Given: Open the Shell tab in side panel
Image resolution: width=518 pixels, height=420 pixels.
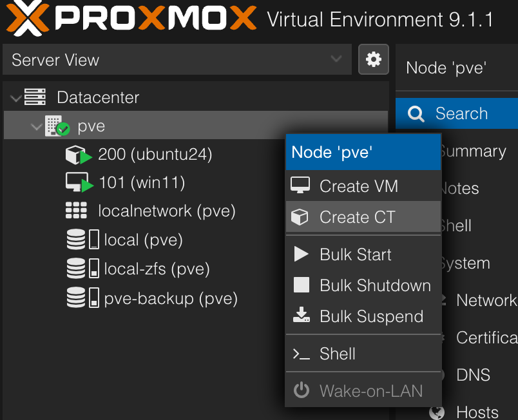Looking at the screenshot, I should [456, 226].
